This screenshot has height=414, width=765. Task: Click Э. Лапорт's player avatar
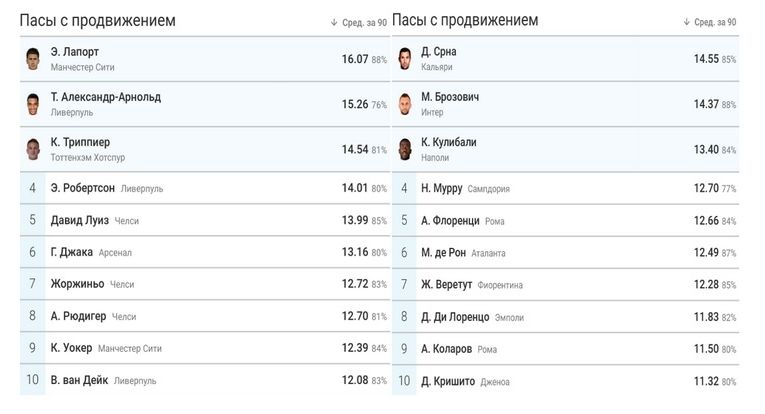tap(33, 59)
